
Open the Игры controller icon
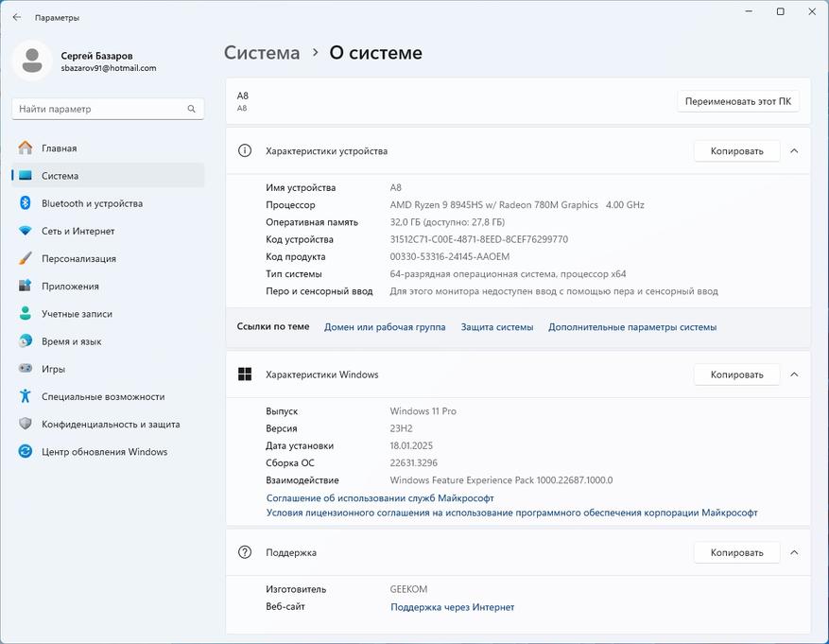pos(26,369)
